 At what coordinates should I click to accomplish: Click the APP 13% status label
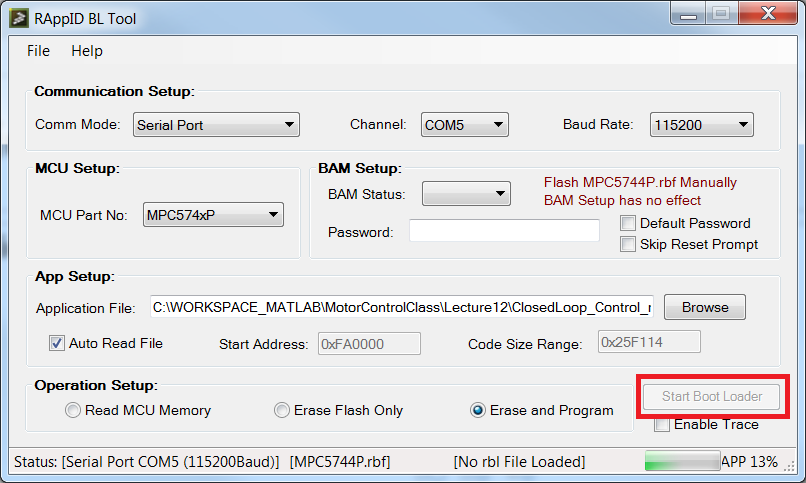[749, 462]
